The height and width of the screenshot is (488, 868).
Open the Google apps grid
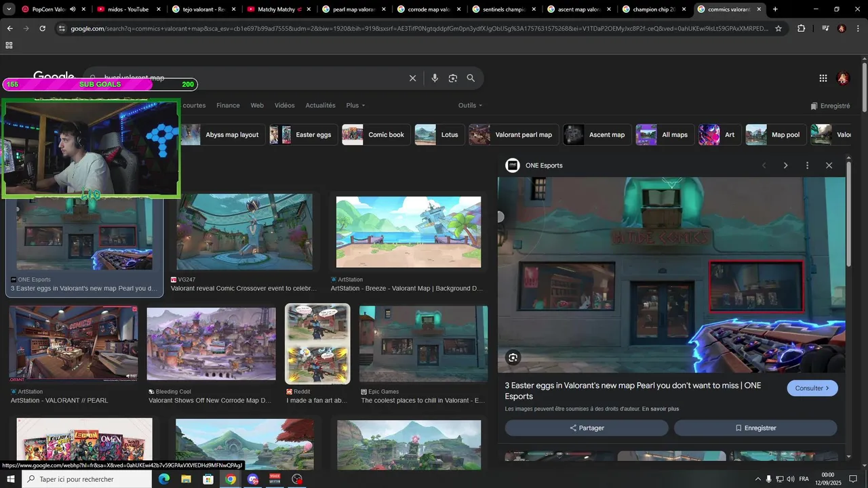(x=823, y=78)
